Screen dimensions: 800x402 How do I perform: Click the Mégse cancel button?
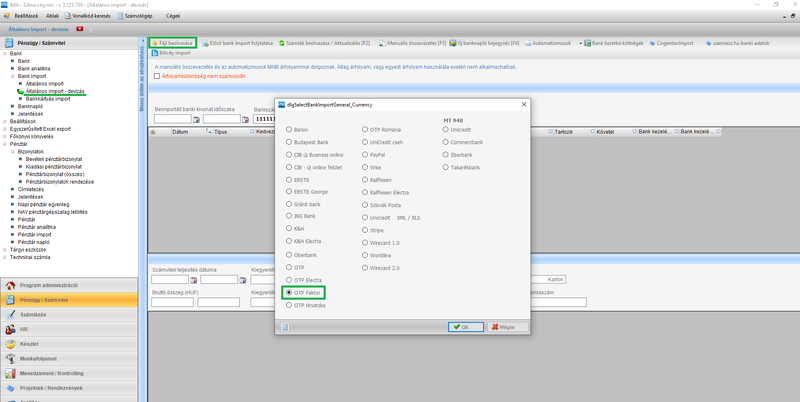[x=506, y=327]
